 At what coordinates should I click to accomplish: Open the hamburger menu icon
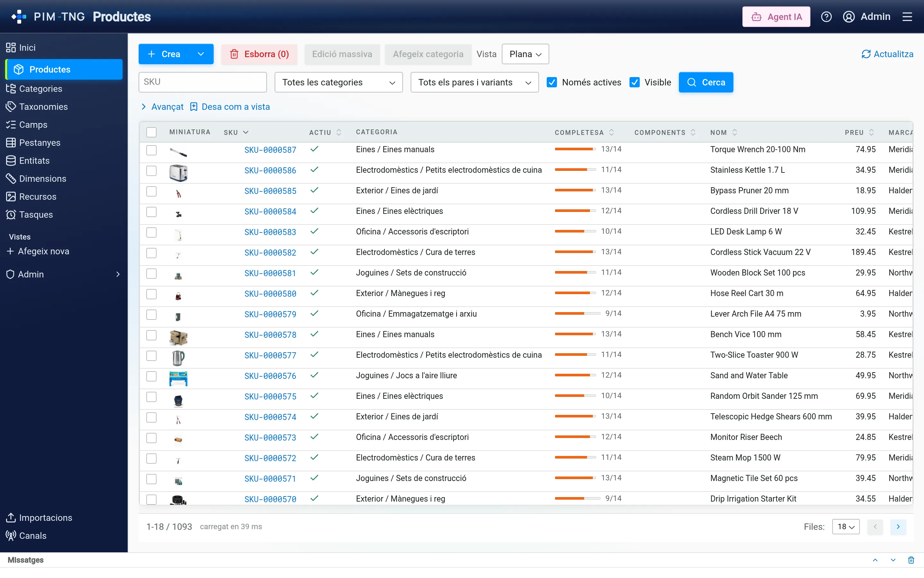(x=907, y=17)
